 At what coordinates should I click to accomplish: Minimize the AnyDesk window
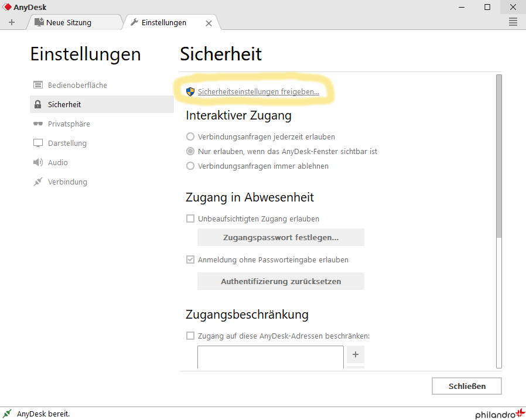[462, 7]
